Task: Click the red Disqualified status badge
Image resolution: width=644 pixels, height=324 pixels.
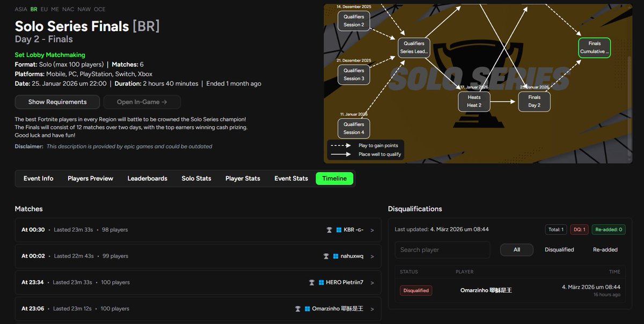Action: tap(416, 290)
